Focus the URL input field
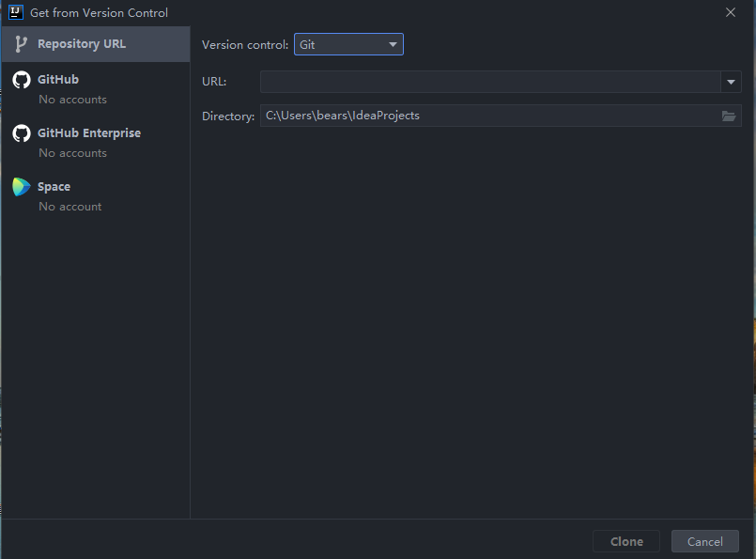The height and width of the screenshot is (559, 756). click(490, 82)
